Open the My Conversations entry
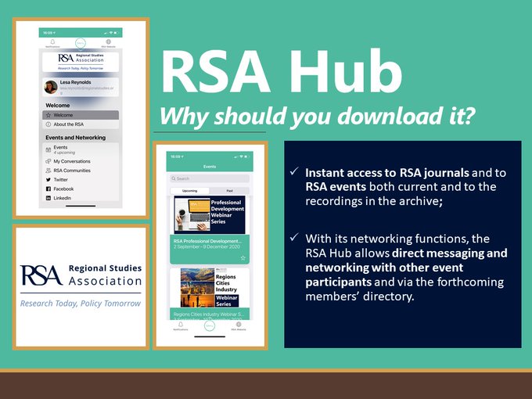 coord(81,161)
